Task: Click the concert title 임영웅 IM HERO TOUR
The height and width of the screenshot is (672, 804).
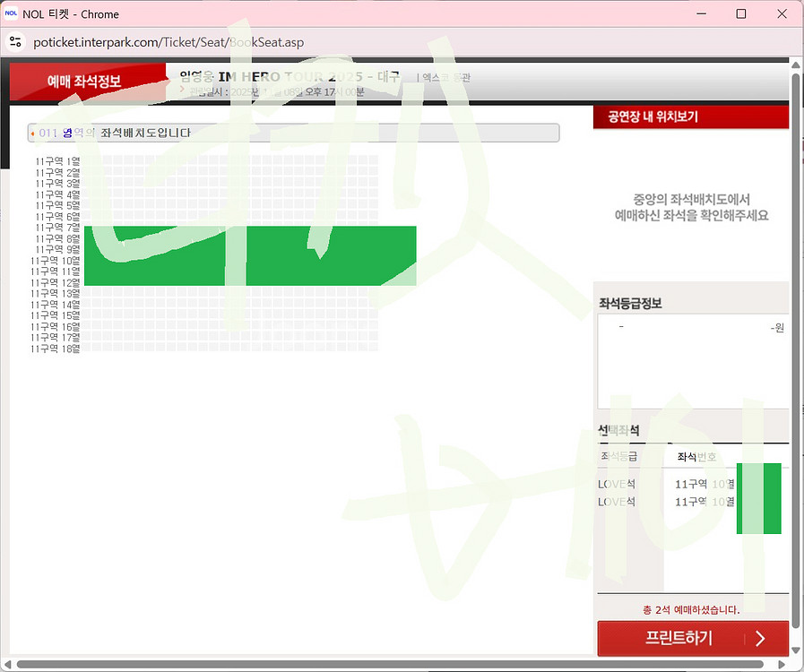Action: tap(290, 77)
